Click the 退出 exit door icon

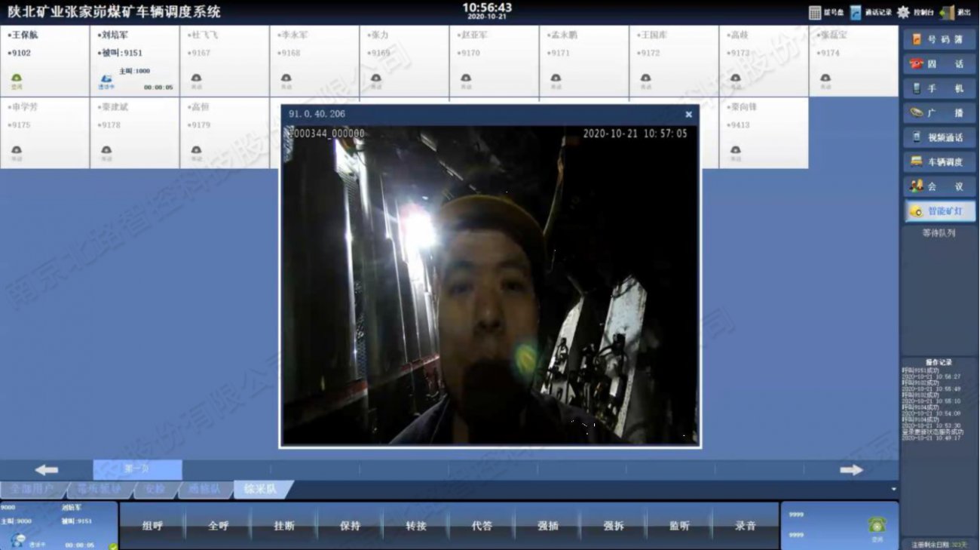[946, 13]
